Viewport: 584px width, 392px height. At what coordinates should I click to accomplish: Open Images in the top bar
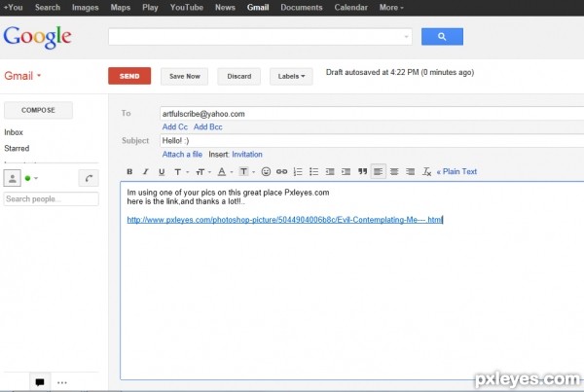[86, 8]
